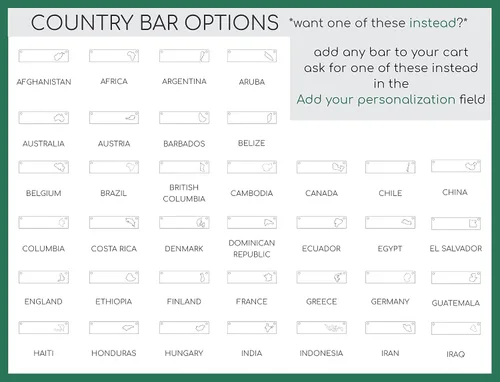
Task: Choose the Brazil country bar
Action: point(114,167)
